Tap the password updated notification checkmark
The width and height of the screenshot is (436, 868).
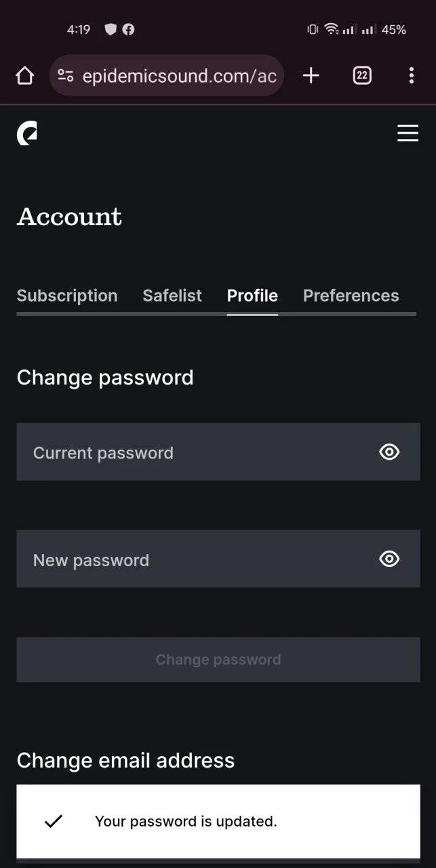pos(53,821)
